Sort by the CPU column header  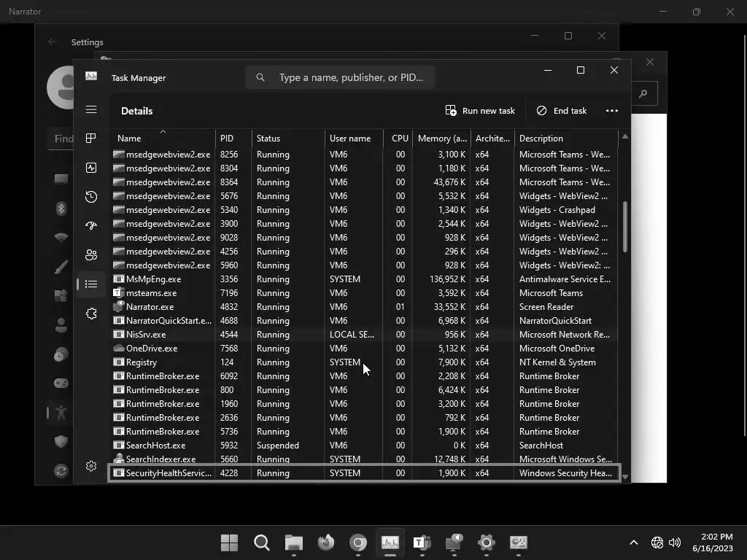[x=398, y=138]
